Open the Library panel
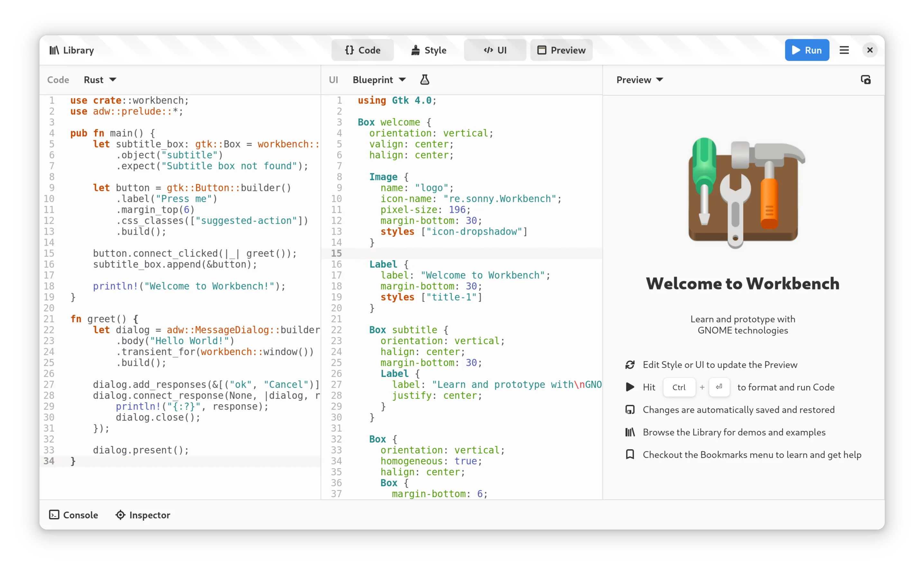This screenshot has height=573, width=924. click(72, 50)
